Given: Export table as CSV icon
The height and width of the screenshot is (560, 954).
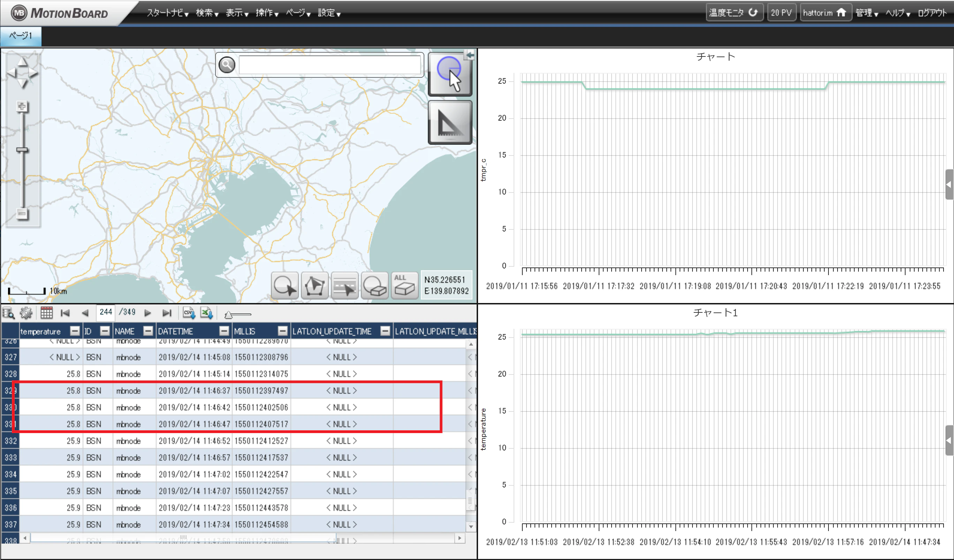Looking at the screenshot, I should [x=189, y=313].
